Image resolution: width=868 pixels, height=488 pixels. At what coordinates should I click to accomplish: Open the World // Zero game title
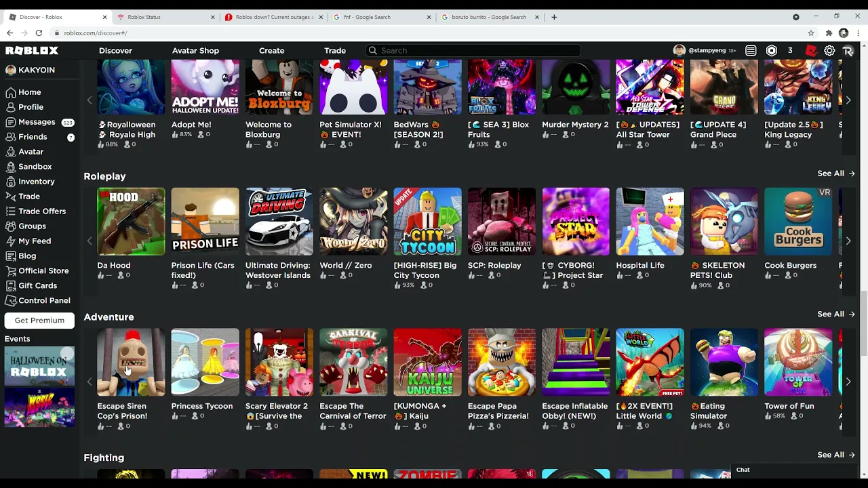click(346, 266)
